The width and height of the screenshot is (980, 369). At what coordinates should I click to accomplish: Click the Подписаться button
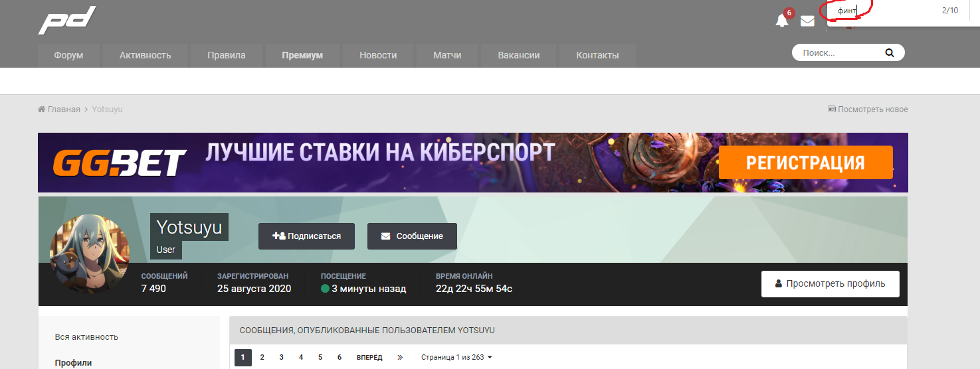point(306,236)
